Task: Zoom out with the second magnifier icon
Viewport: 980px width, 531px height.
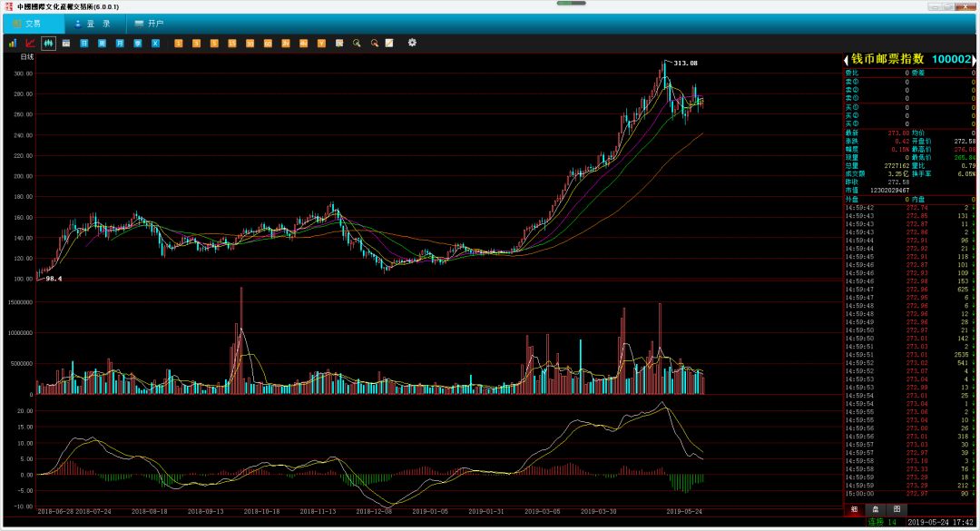Action: [x=375, y=44]
